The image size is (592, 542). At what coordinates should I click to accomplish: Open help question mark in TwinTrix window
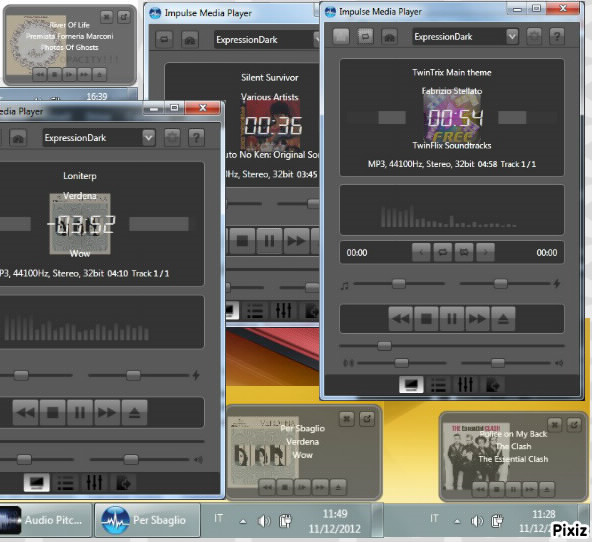557,37
